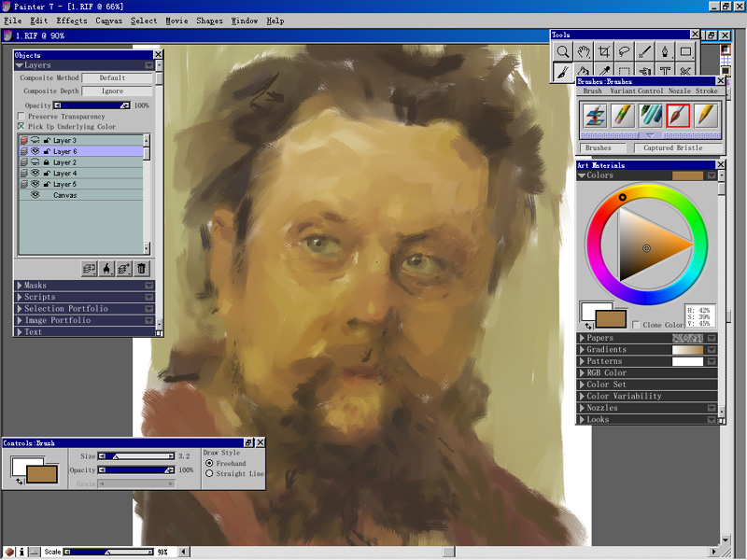Enable the Preserve Transparency checkbox
This screenshot has width=747, height=560.
[x=21, y=116]
